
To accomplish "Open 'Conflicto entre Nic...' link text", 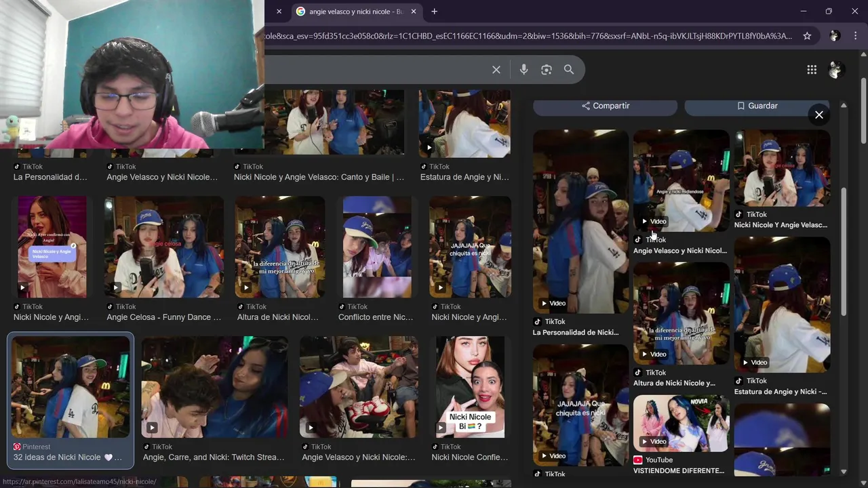I will tap(376, 317).
